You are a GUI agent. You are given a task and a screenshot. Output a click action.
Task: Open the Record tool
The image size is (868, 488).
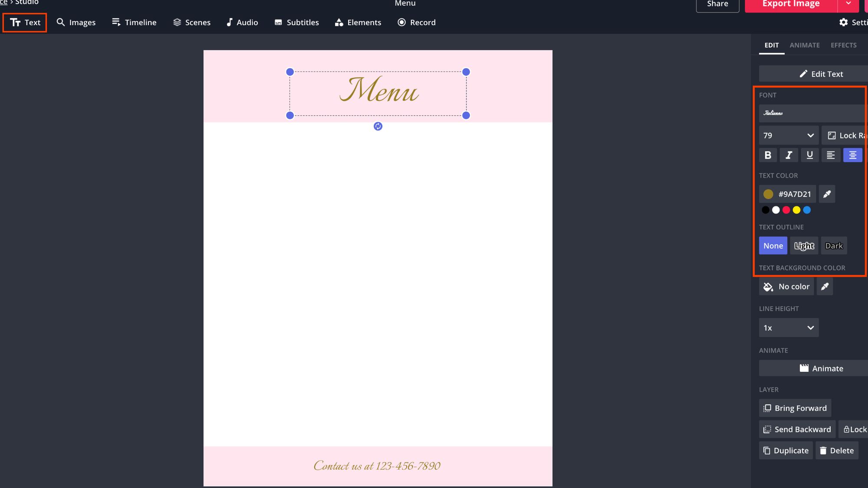point(417,23)
